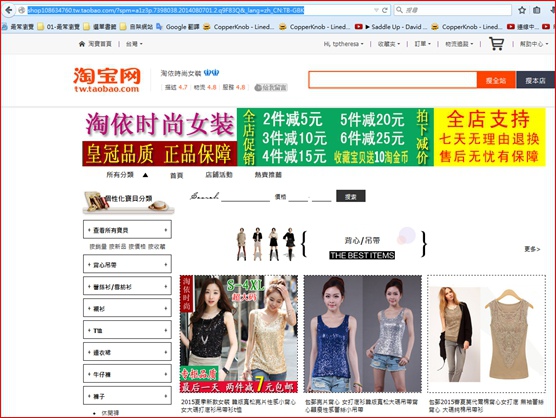Open the 台灣 region dropdown
This screenshot has height=418, width=556.
pos(134,44)
